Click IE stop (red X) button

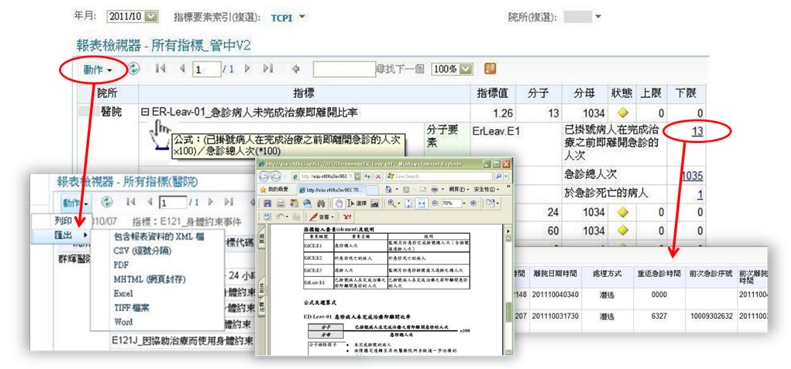pos(378,177)
